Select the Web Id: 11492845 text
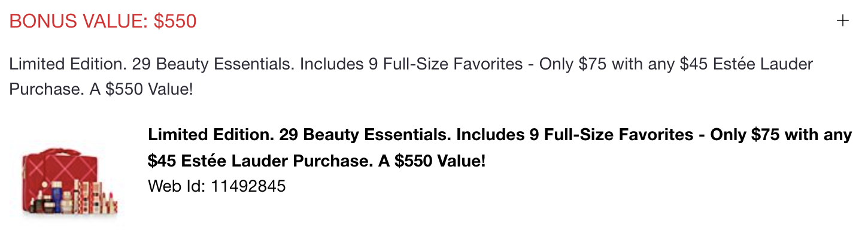 click(x=217, y=186)
